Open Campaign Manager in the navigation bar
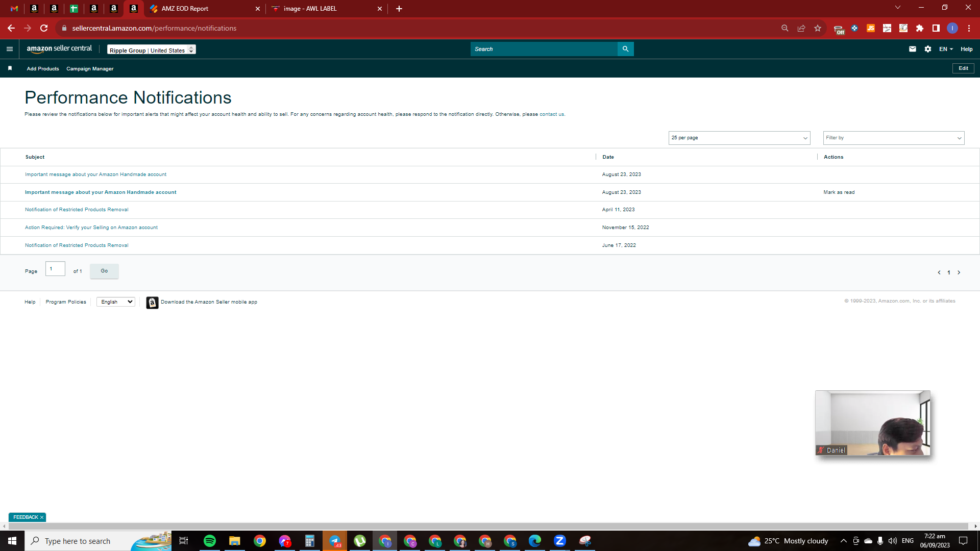980x551 pixels. coord(90,69)
